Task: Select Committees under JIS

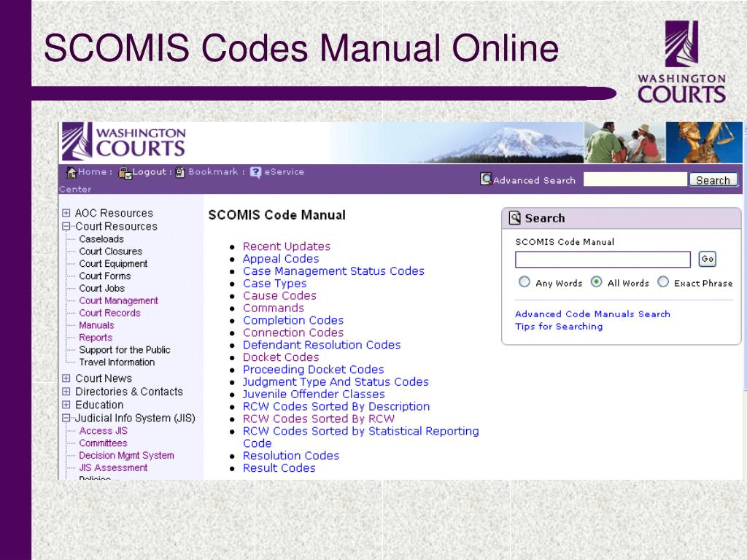Action: [x=103, y=443]
